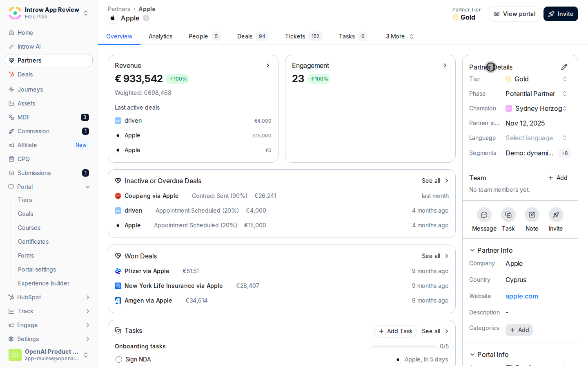Screen dimensions: 588x368
Task: Open the Tier Gold dropdown
Action: pos(537,79)
